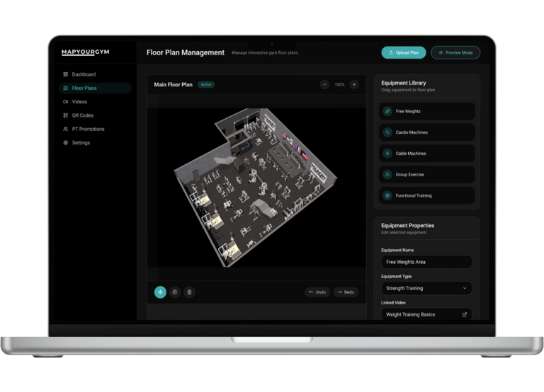Open Settings from the sidebar
The width and height of the screenshot is (544, 392).
95,143
